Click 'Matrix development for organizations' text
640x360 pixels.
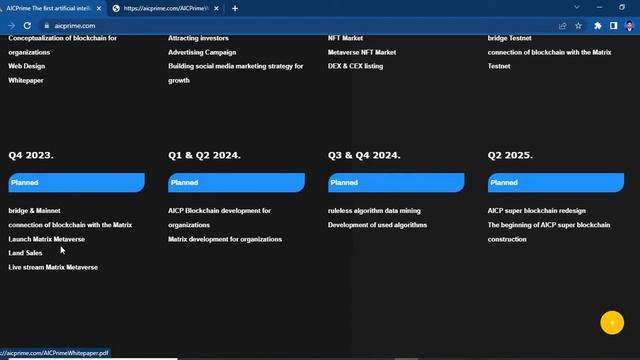225,239
